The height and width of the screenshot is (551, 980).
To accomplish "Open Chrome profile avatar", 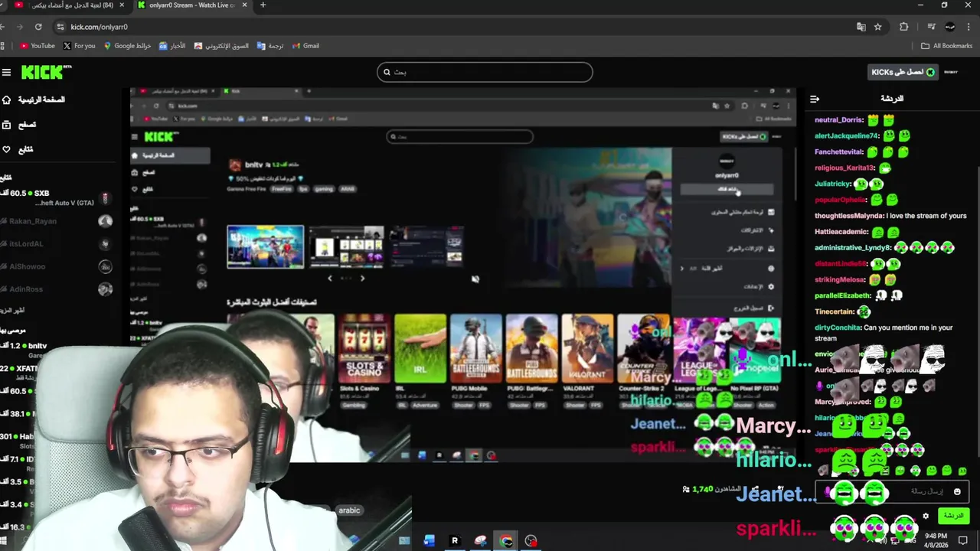I will tap(950, 27).
